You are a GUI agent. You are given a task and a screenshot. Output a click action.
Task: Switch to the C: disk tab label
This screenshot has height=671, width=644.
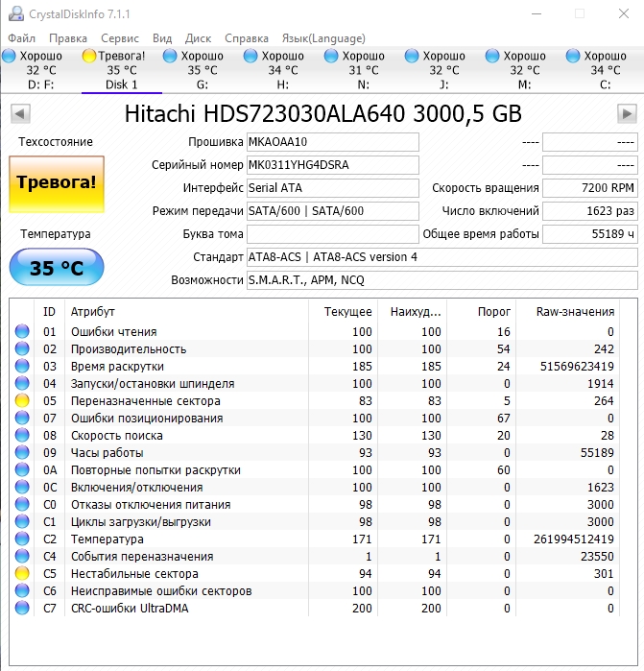(x=605, y=84)
